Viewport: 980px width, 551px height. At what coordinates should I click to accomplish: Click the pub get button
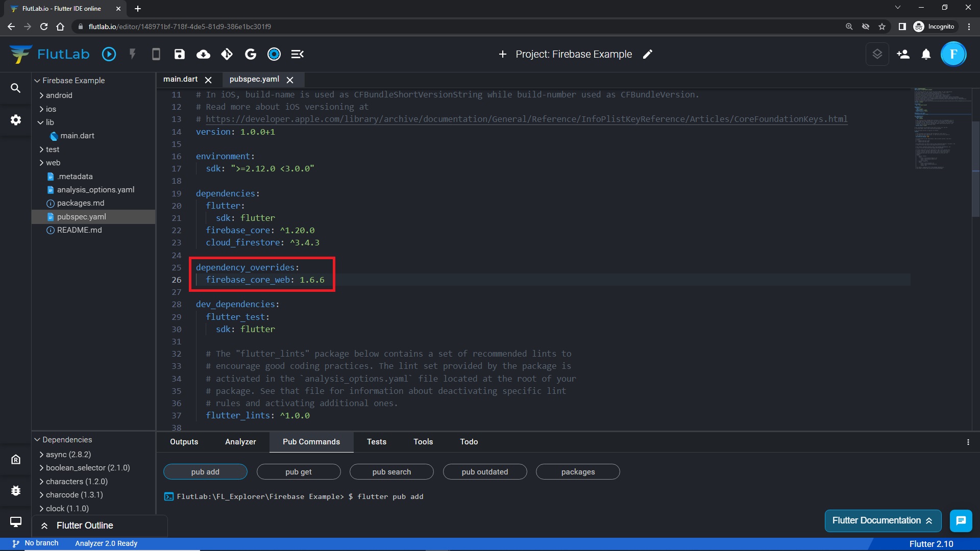(299, 472)
